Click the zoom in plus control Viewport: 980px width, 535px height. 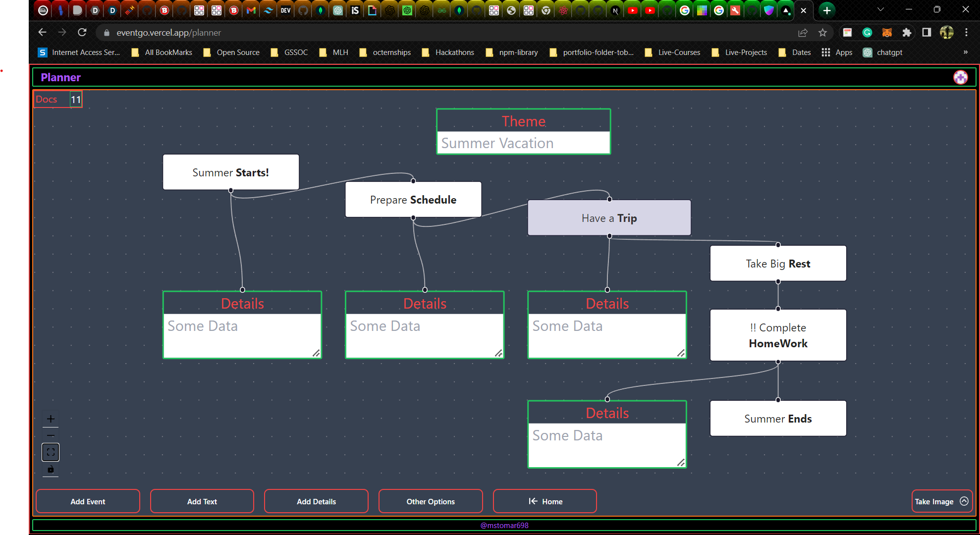point(51,419)
